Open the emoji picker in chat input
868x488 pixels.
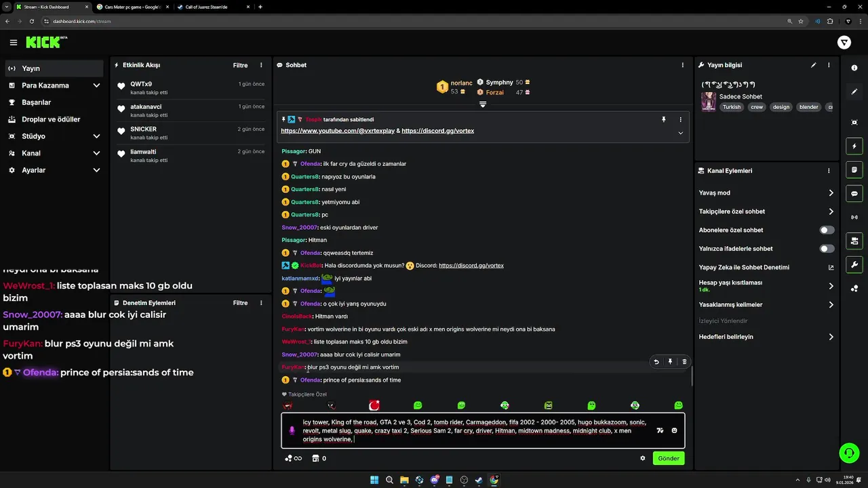[674, 430]
